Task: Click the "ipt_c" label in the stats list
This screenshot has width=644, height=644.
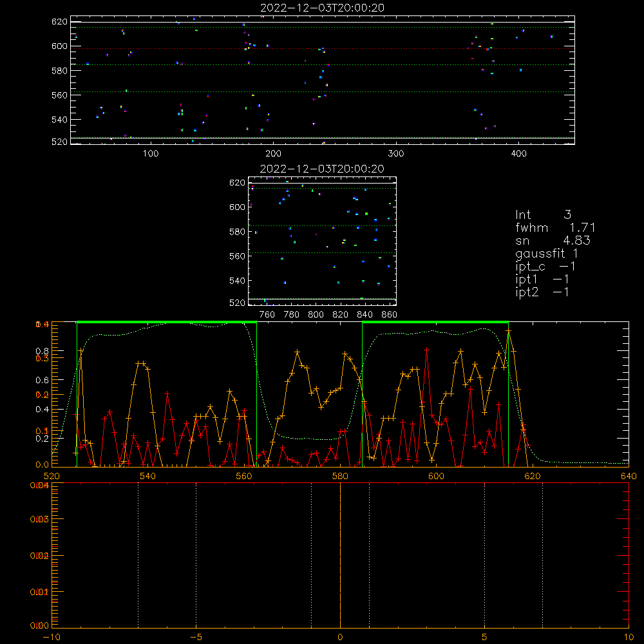Action: tap(530, 267)
